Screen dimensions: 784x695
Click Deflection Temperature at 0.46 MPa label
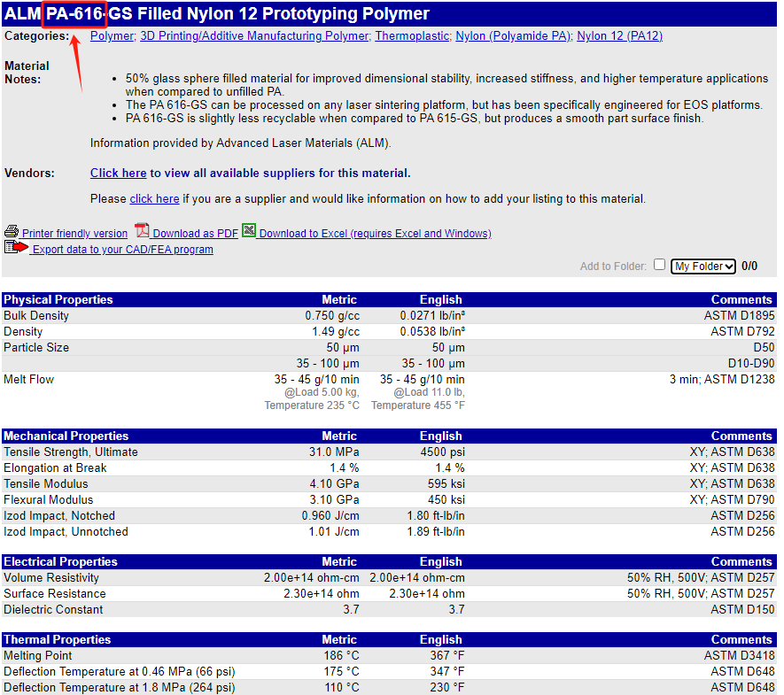click(x=119, y=672)
